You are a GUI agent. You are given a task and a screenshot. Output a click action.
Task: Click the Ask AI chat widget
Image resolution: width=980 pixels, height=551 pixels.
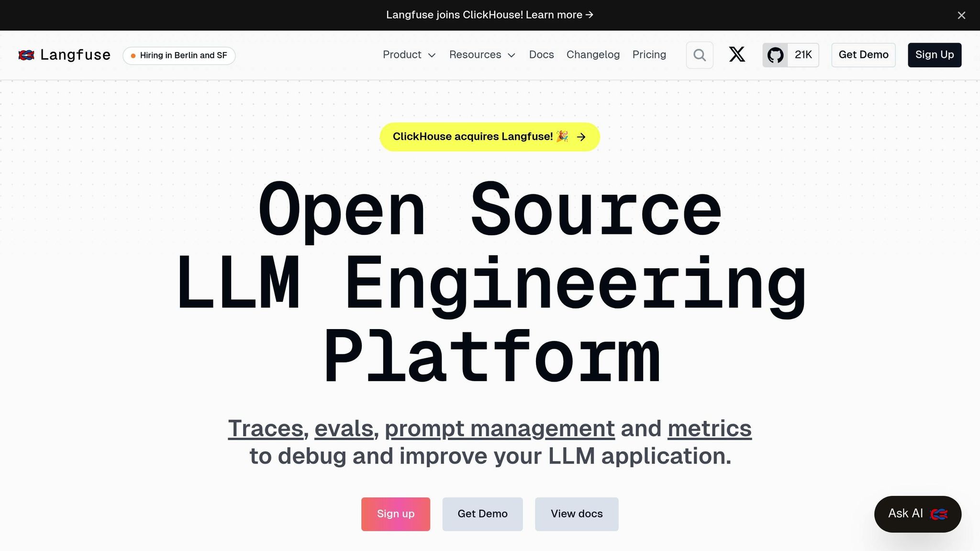pyautogui.click(x=917, y=514)
